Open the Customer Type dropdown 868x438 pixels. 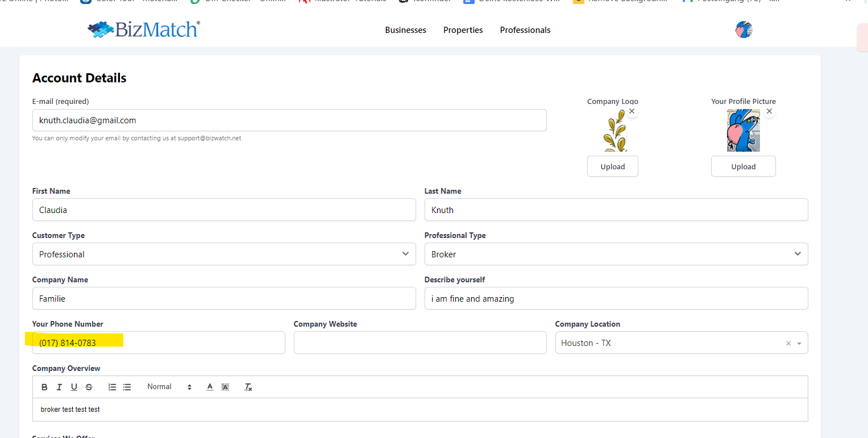tap(224, 254)
